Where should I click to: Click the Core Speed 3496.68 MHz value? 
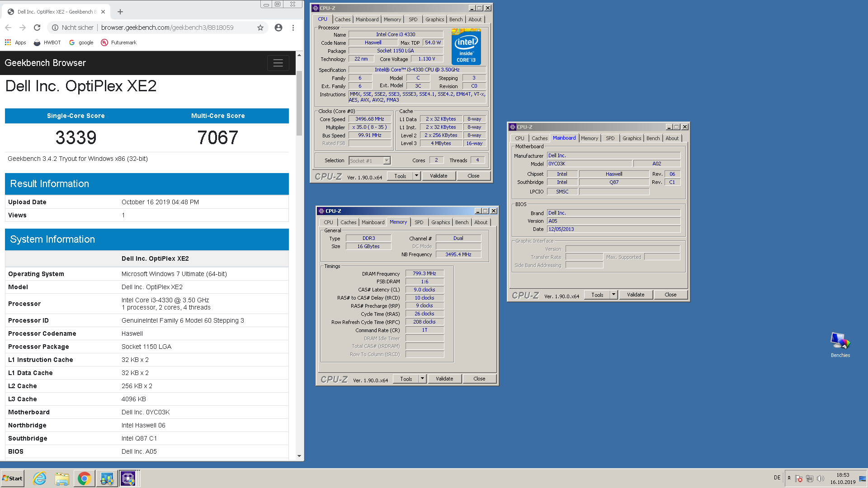(370, 119)
